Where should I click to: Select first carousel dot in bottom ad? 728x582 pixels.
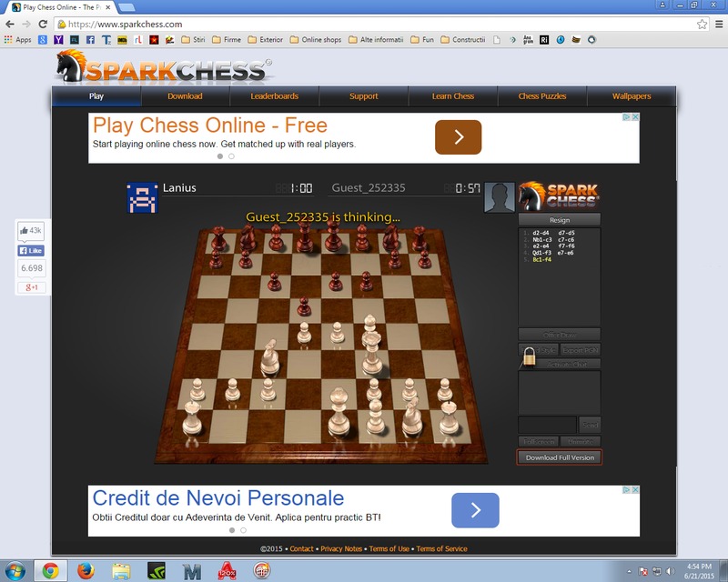(x=232, y=530)
